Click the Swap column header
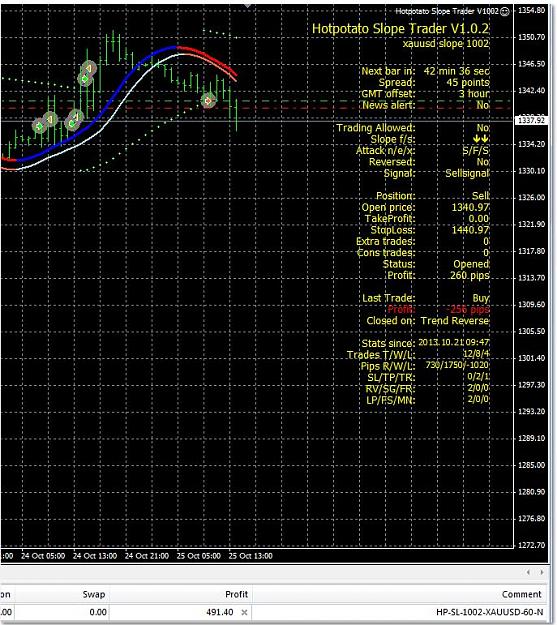 [x=94, y=594]
